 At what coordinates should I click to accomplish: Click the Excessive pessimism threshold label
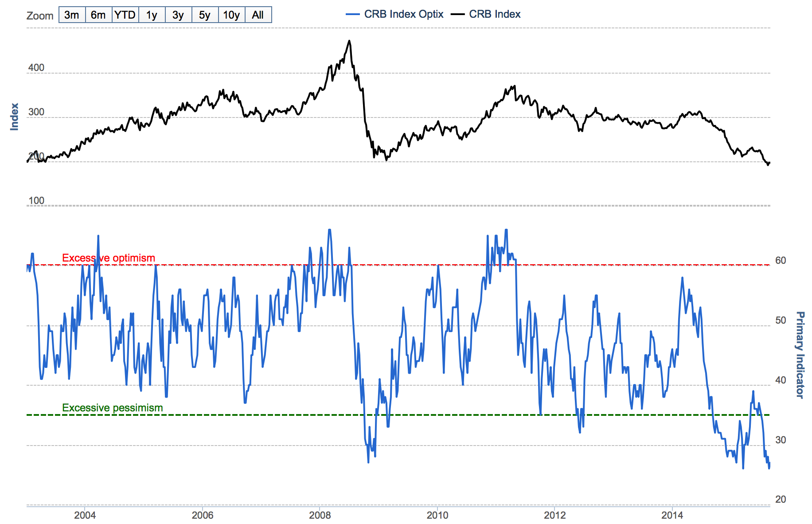tap(113, 408)
